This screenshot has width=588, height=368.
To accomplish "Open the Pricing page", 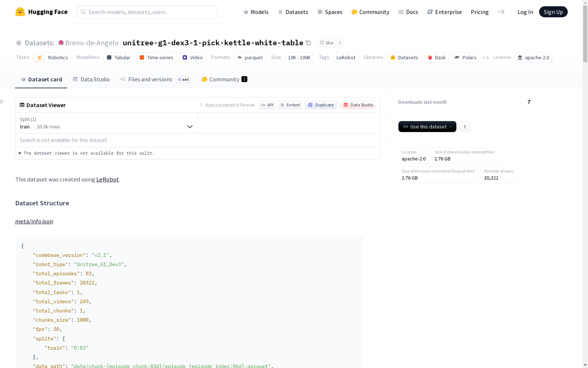I will tap(480, 12).
